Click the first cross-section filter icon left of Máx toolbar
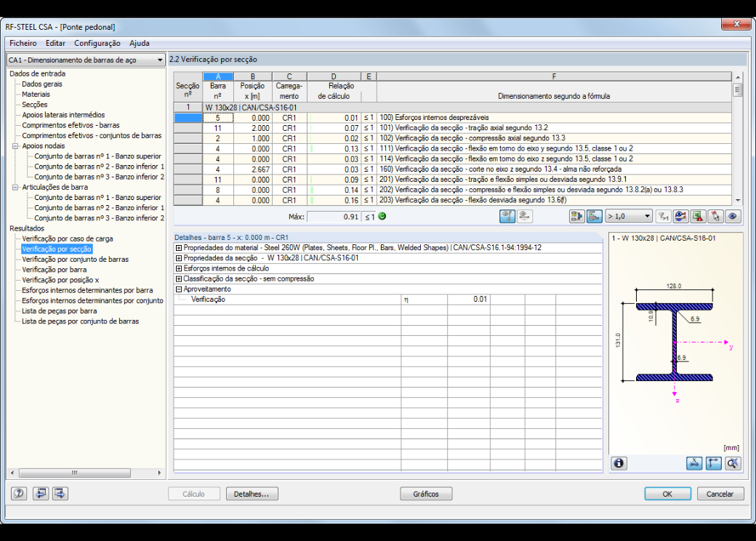Viewport: 756px width, 541px height. click(x=507, y=217)
